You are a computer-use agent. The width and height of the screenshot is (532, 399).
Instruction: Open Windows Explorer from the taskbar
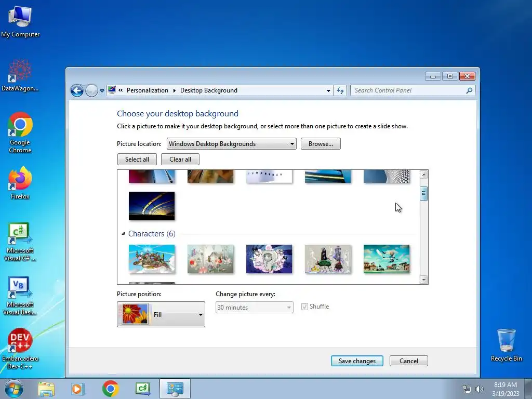[46, 389]
